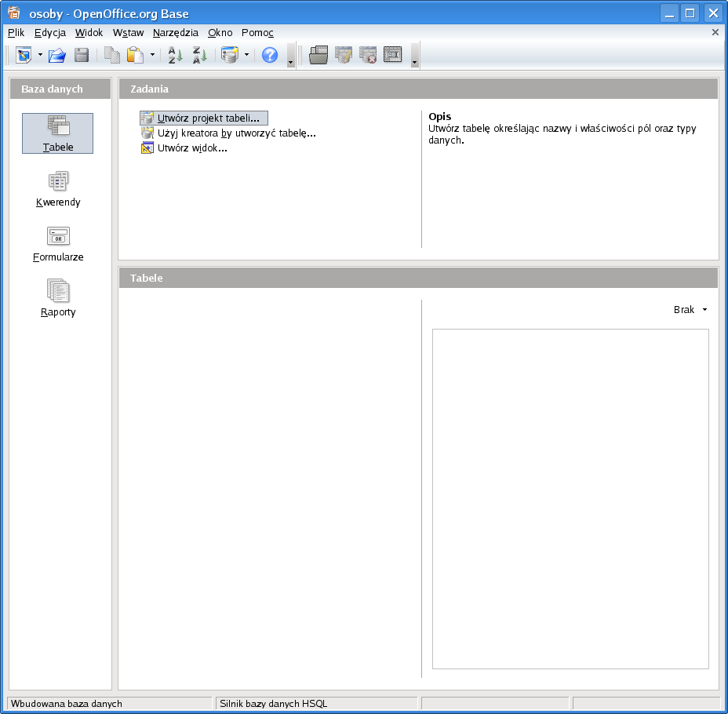Viewport: 728px width, 714px height.
Task: Click the Open file folder icon
Action: [57, 55]
